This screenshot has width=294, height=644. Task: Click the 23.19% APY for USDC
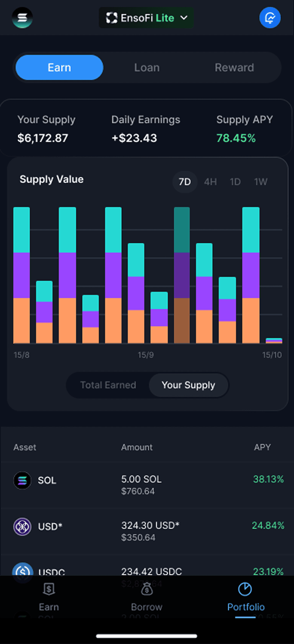(268, 572)
